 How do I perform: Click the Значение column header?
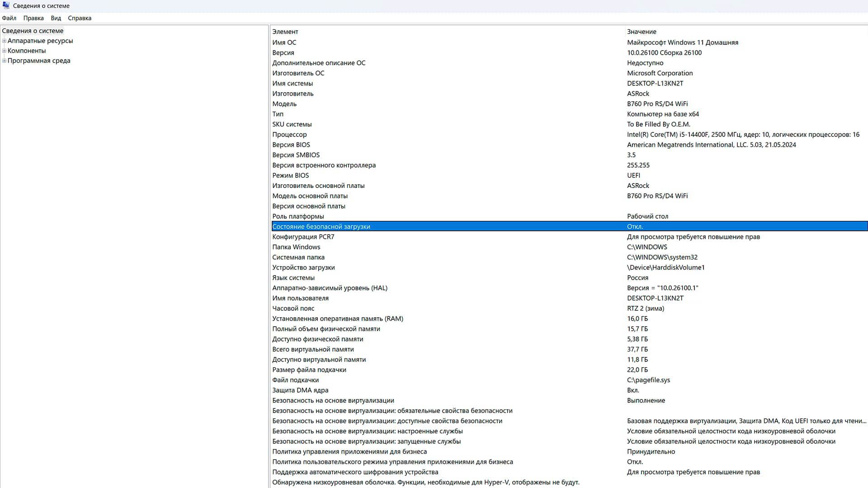coord(642,32)
